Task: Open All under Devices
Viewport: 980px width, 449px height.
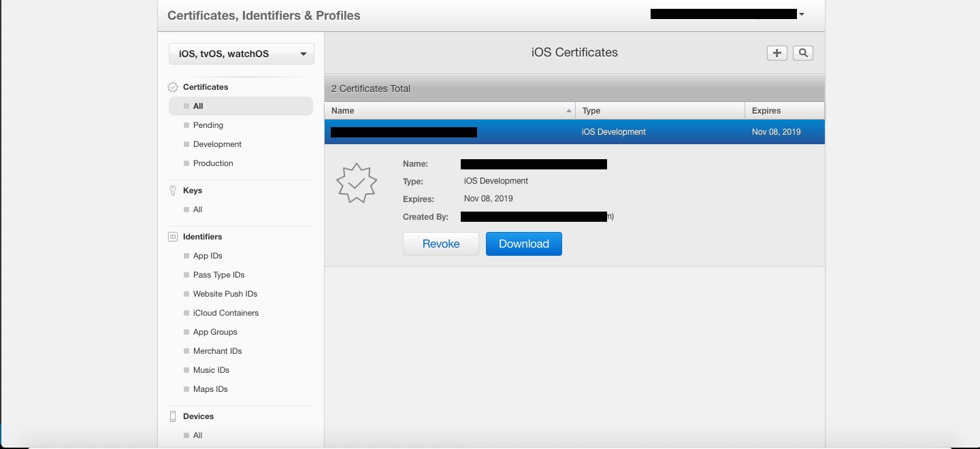Action: pyautogui.click(x=197, y=435)
